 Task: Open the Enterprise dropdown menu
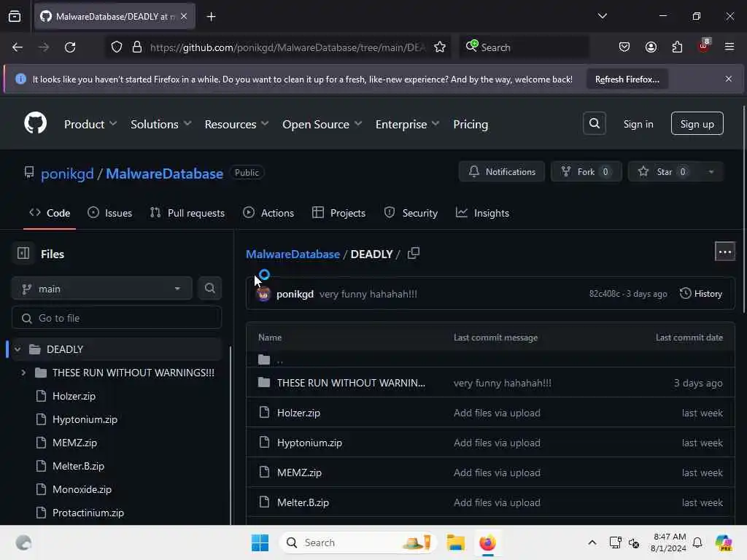click(x=407, y=124)
